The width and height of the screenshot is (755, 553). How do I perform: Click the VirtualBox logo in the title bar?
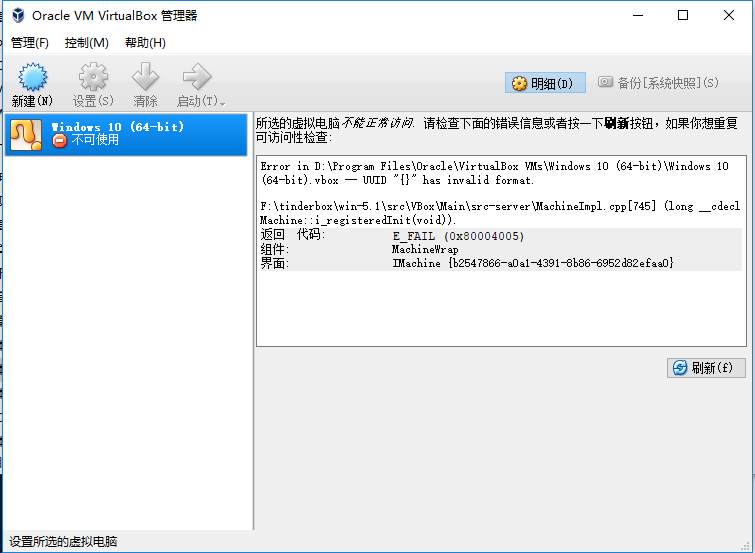(18, 15)
